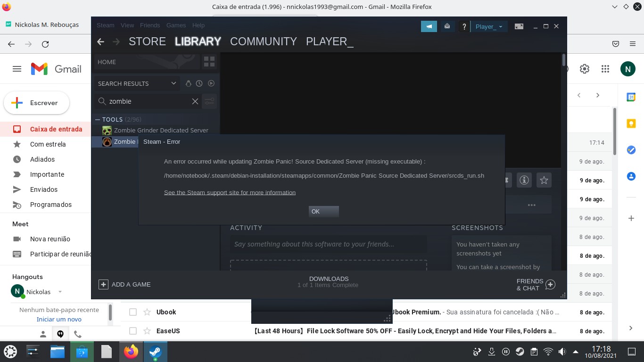Open the Firefox hamburger menu

[x=632, y=44]
